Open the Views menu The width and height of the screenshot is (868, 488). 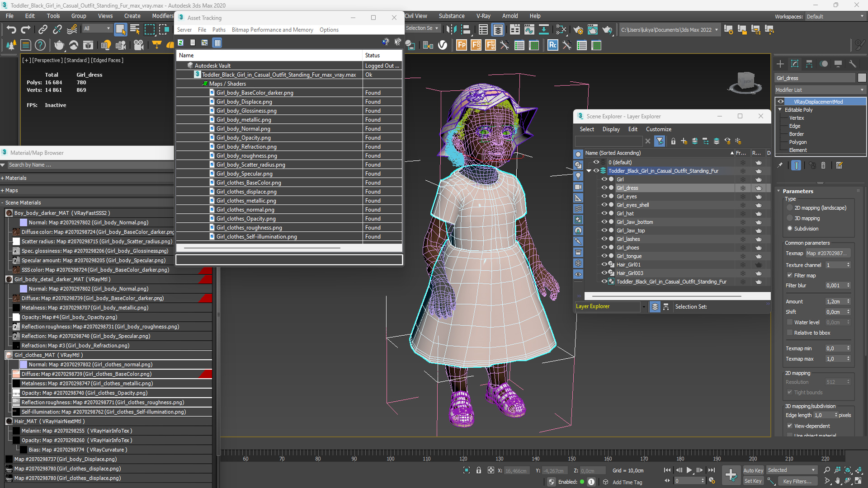(x=105, y=16)
